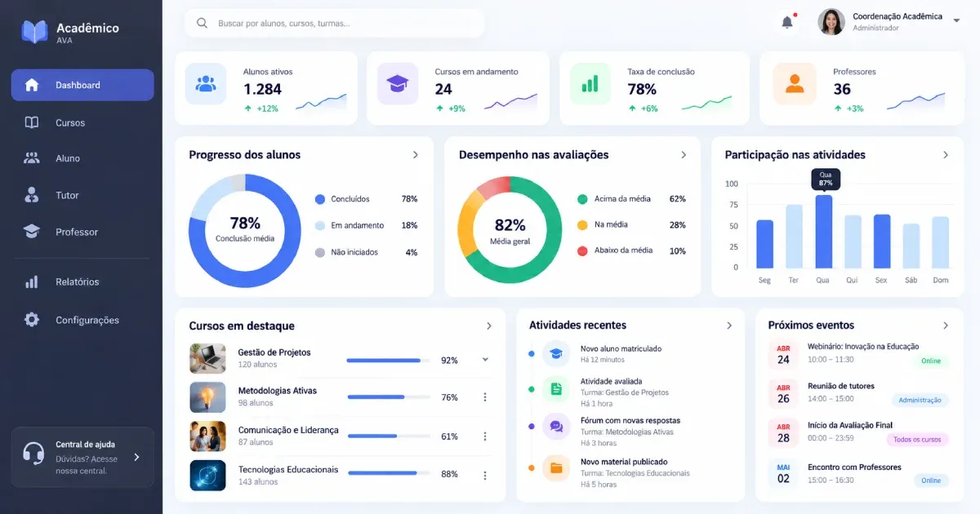Image resolution: width=980 pixels, height=514 pixels.
Task: Open options menu for Metodologias Ativas
Action: (x=485, y=397)
